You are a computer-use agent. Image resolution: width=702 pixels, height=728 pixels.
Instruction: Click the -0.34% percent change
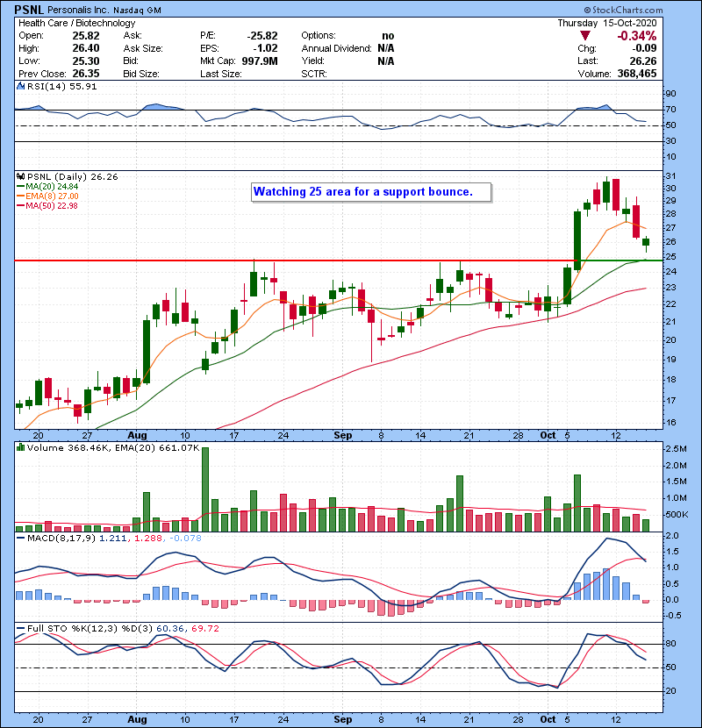[x=636, y=36]
